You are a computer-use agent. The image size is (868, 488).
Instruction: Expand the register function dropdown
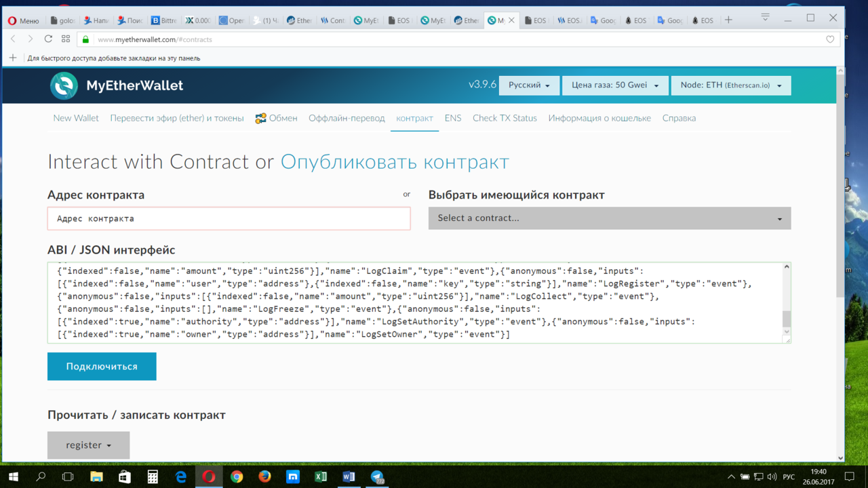88,445
